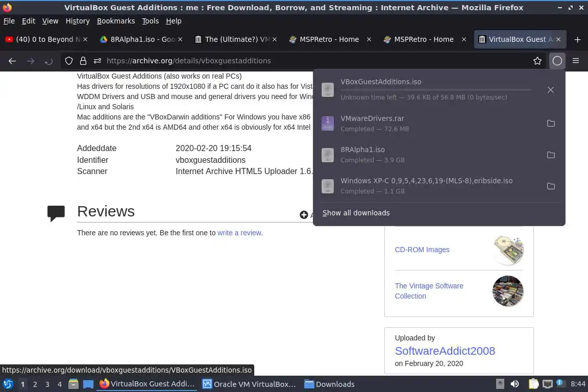Click the system tray arrow box icon
Viewport: 588px width, 392px height.
coord(500,384)
